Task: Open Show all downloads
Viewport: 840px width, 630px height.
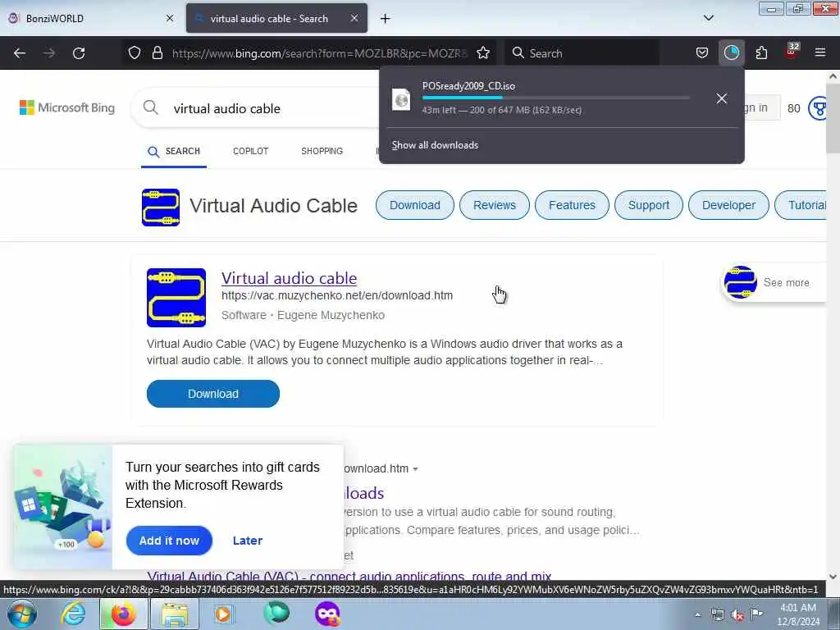Action: (x=435, y=145)
